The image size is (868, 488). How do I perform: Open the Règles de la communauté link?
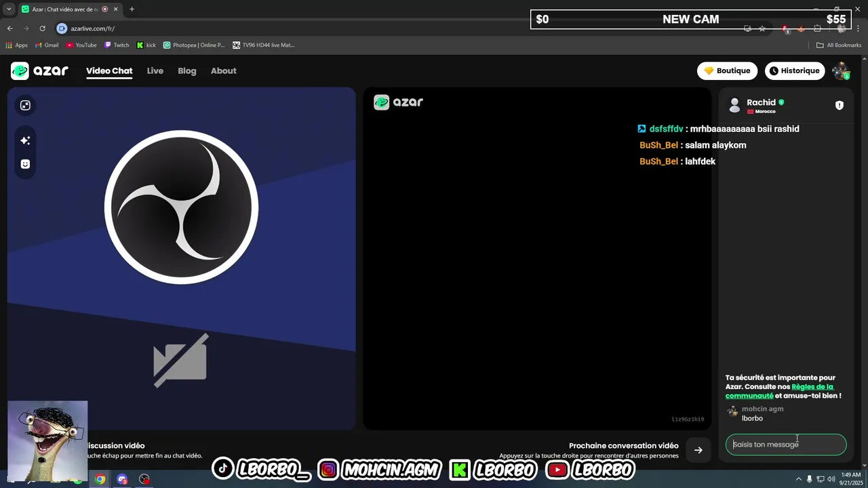[779, 391]
